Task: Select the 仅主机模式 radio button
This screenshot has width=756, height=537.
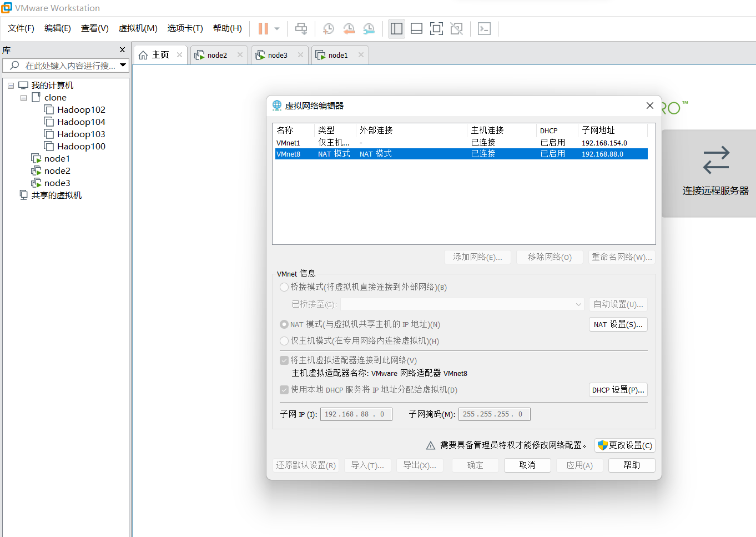Action: (x=284, y=341)
